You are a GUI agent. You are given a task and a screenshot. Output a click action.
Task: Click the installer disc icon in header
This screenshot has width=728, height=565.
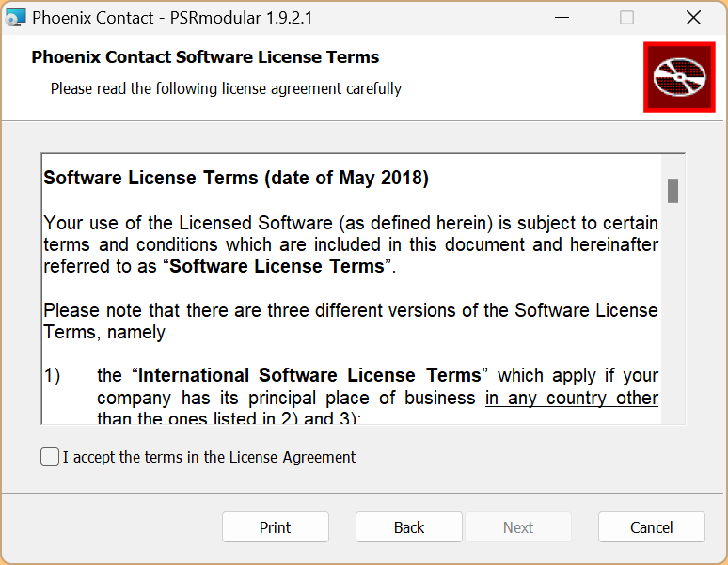pyautogui.click(x=679, y=77)
